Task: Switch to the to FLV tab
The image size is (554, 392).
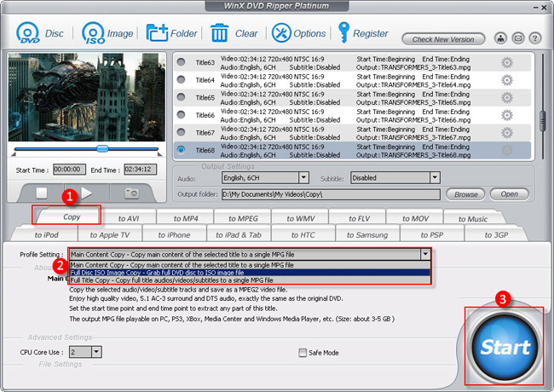Action: pos(359,218)
